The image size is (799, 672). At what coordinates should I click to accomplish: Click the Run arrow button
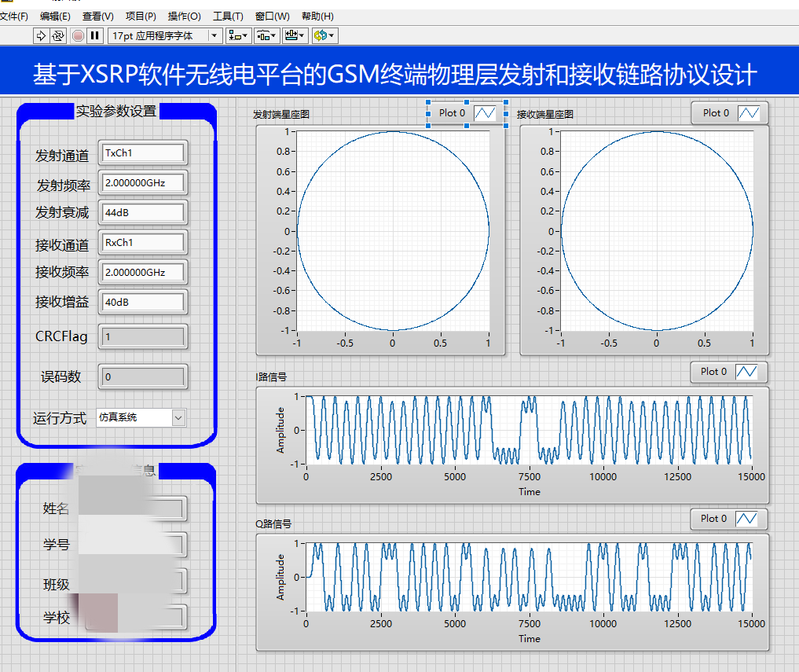[x=41, y=35]
